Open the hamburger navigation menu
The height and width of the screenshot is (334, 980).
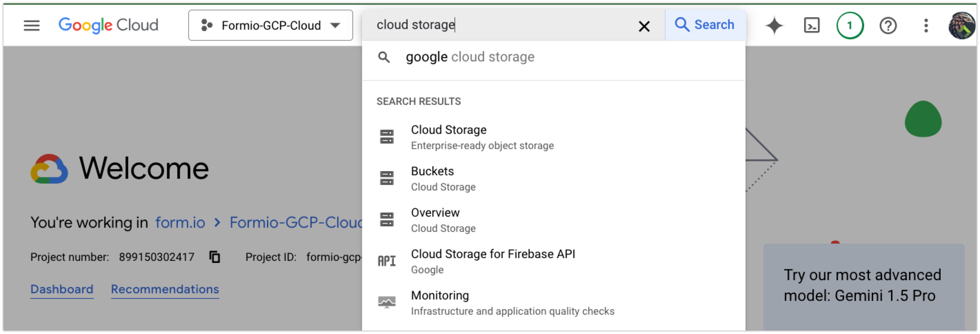click(32, 26)
